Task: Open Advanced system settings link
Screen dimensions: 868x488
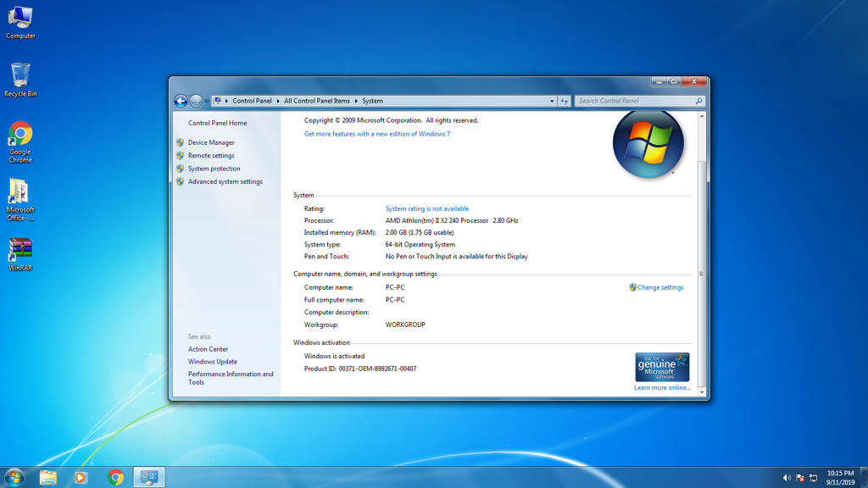Action: coord(225,181)
